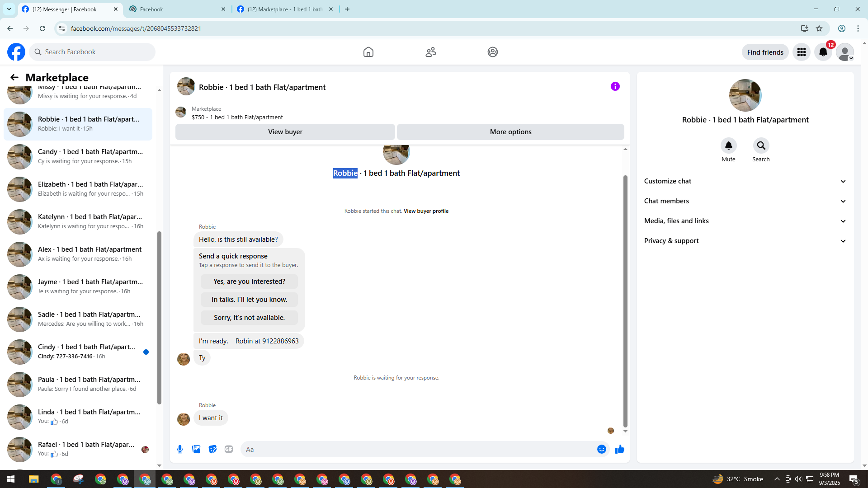Click the Search Facebook field
Image resolution: width=868 pixels, height=488 pixels.
pos(92,52)
